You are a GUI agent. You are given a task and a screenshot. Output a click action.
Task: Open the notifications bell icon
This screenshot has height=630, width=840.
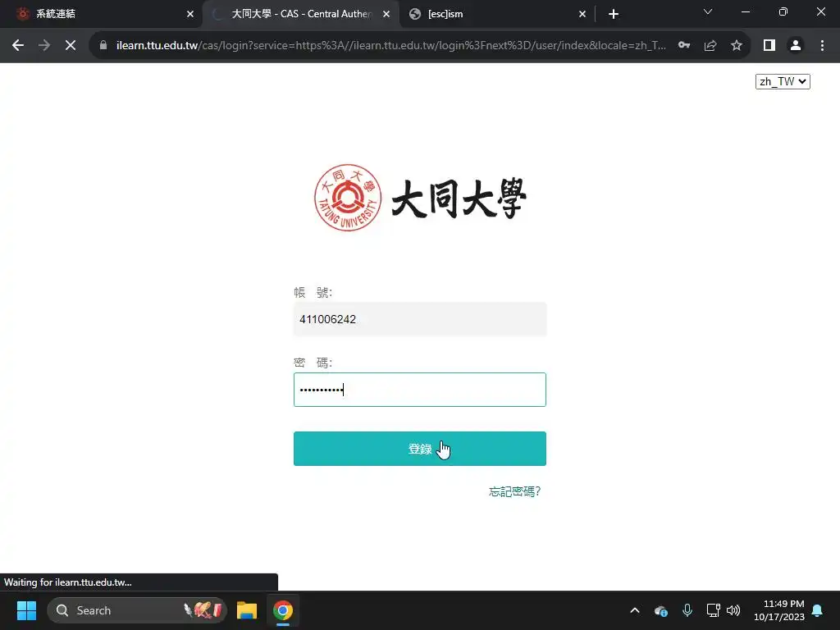[x=818, y=610]
